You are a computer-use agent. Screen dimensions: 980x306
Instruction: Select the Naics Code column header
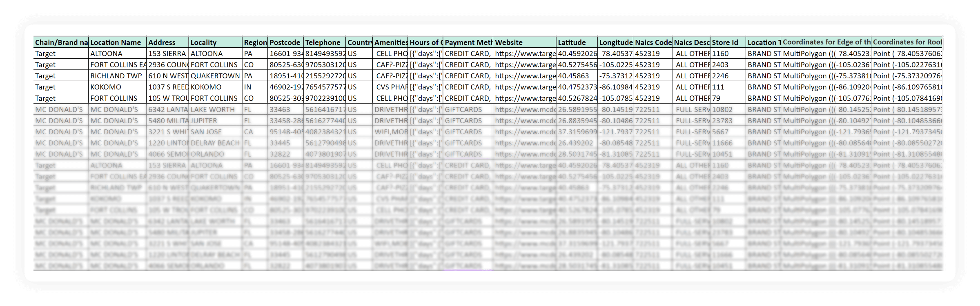click(653, 42)
